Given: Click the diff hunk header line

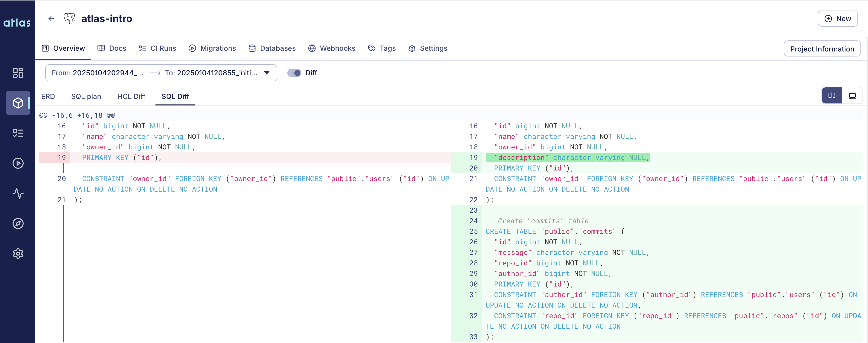Looking at the screenshot, I should pyautogui.click(x=77, y=115).
